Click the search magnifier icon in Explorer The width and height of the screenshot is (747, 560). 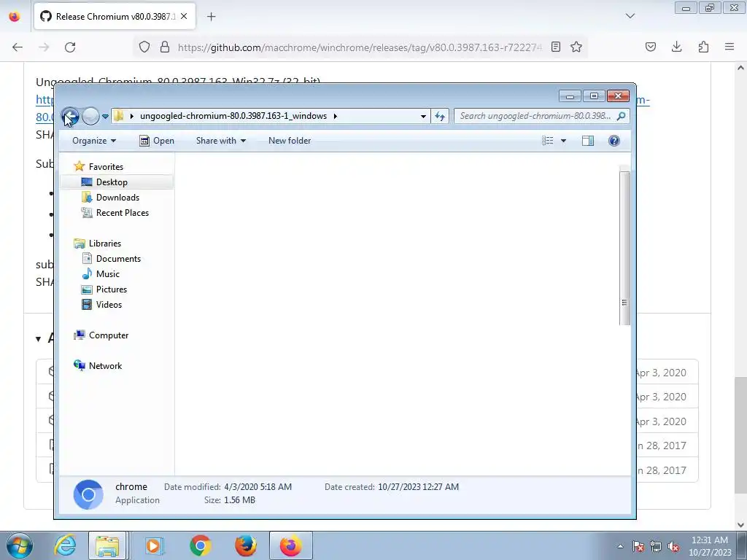coord(622,116)
